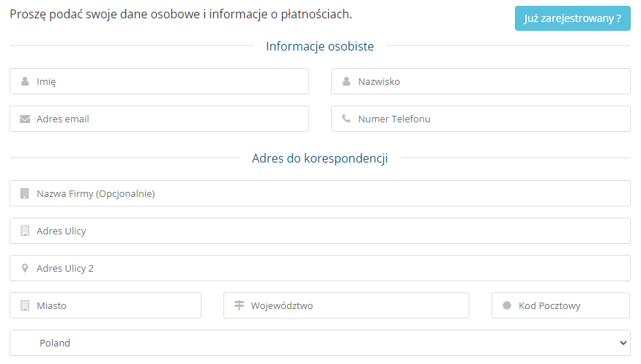Select the Adres email text box
The height and width of the screenshot is (364, 641).
pos(160,119)
